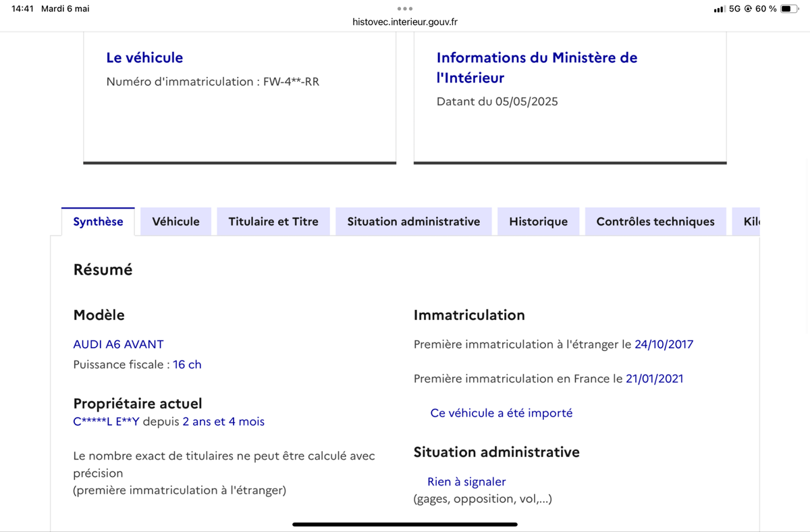Tap the registration number FW-4**-RR line
This screenshot has height=532, width=810.
(213, 82)
